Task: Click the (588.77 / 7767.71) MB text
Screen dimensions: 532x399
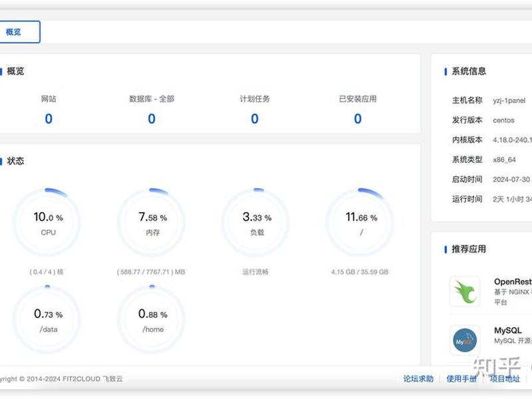Action: [x=151, y=272]
